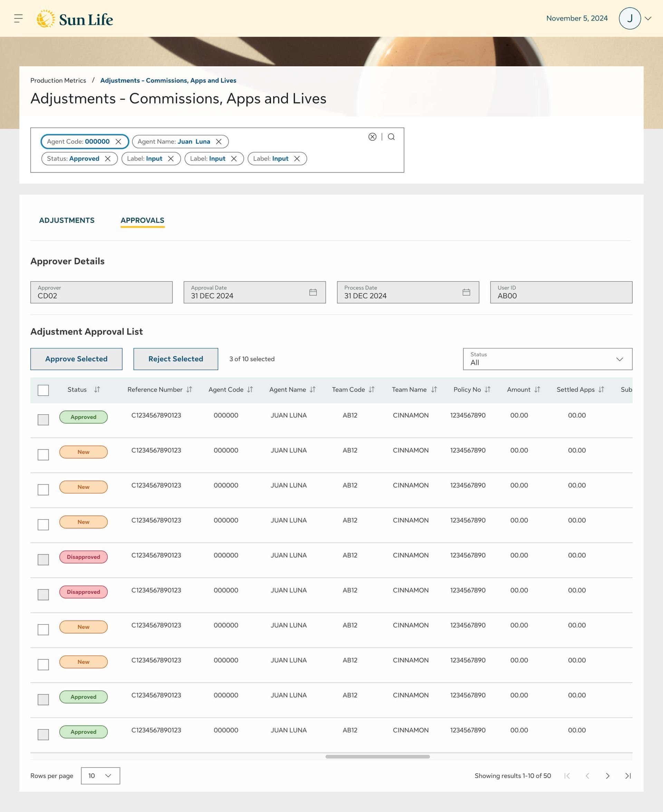Open Approval Date calendar picker
This screenshot has width=663, height=812.
click(313, 292)
